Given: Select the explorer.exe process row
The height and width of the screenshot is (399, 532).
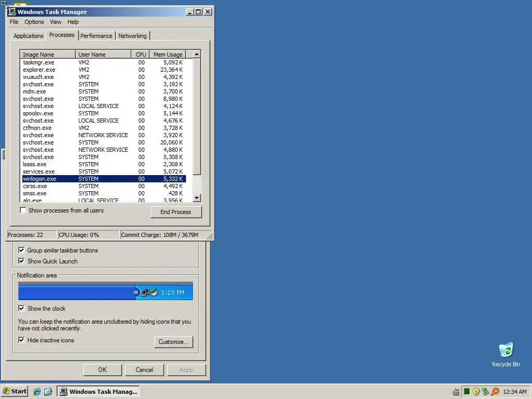Looking at the screenshot, I should click(104, 70).
